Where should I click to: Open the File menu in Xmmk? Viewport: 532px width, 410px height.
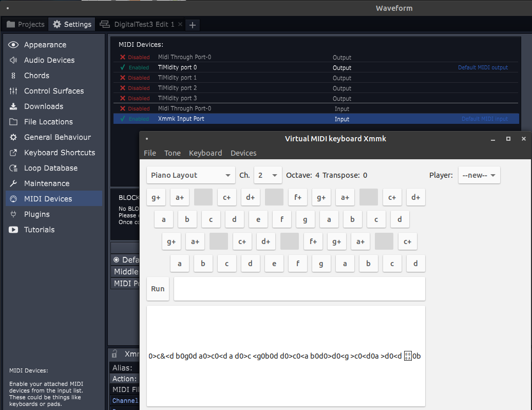click(149, 153)
